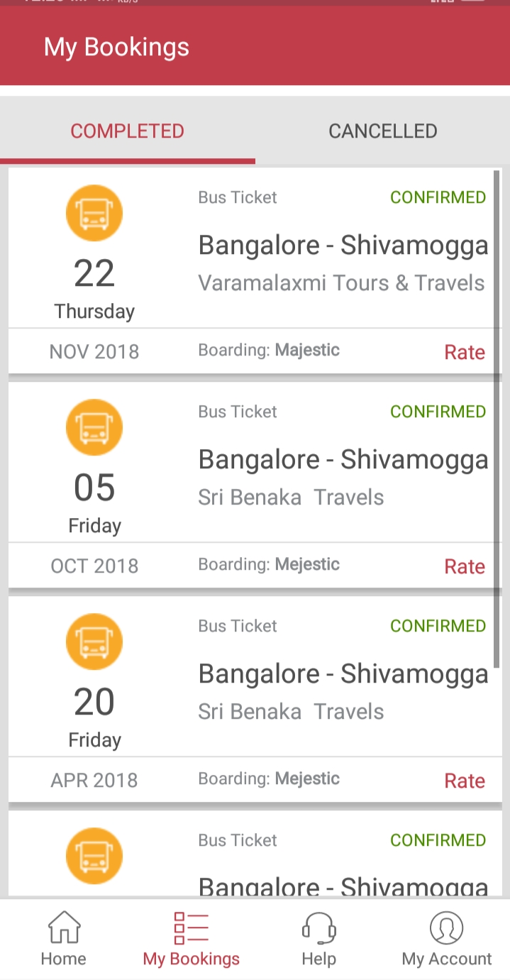The height and width of the screenshot is (980, 510).
Task: Tap CONFIRMED status on the November booking
Action: pyautogui.click(x=438, y=197)
